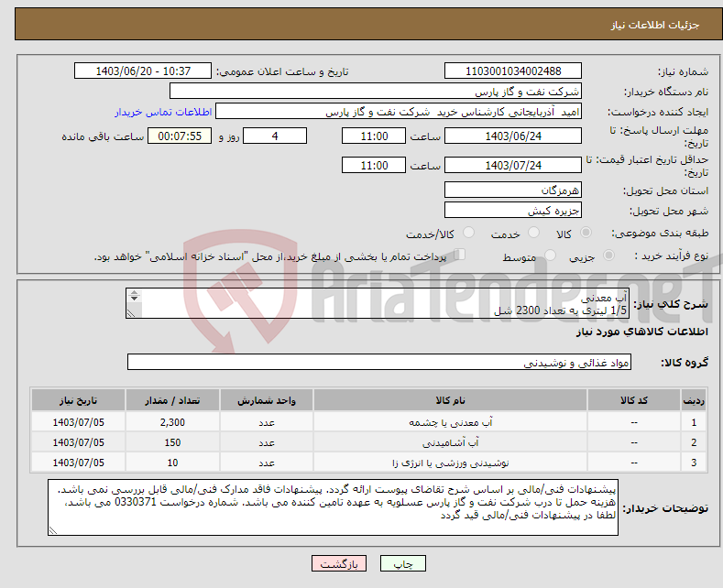This screenshot has width=723, height=588.
Task: Click the city field جزیره کیش
Action: click(x=513, y=210)
